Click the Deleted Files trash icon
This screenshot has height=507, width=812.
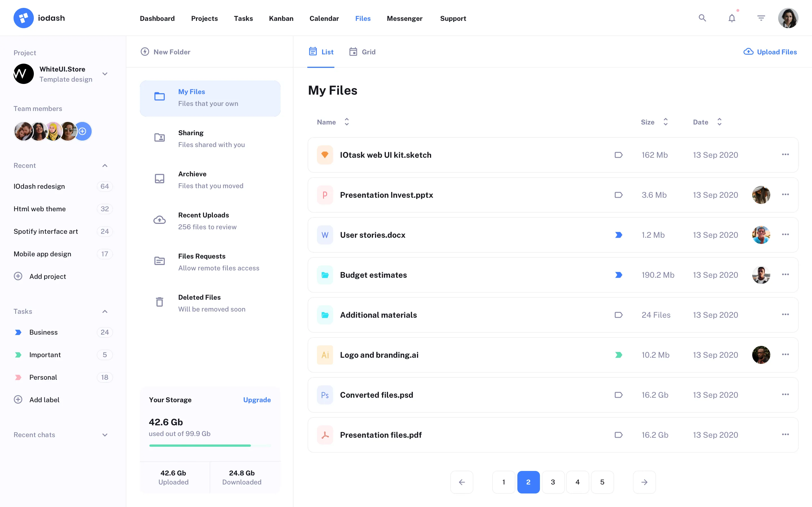pos(160,302)
